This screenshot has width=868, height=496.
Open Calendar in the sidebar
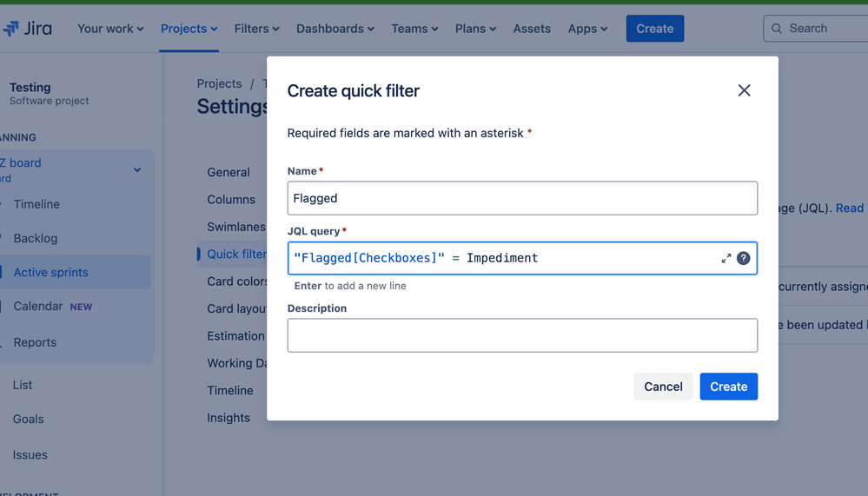click(x=38, y=306)
